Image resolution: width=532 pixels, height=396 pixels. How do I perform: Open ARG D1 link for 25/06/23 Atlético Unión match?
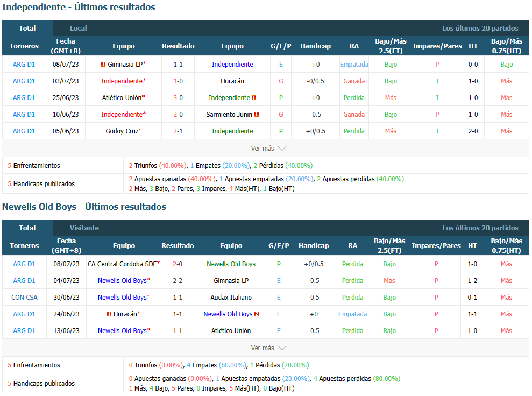click(x=24, y=98)
